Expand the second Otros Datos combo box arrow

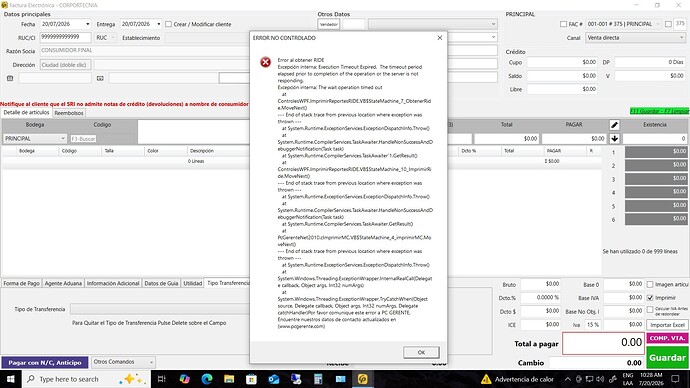coord(493,37)
